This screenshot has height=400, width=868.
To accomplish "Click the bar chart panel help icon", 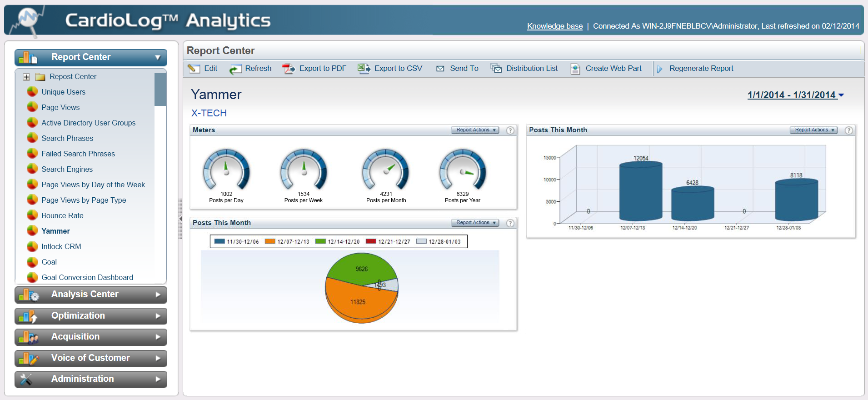I will tap(848, 130).
